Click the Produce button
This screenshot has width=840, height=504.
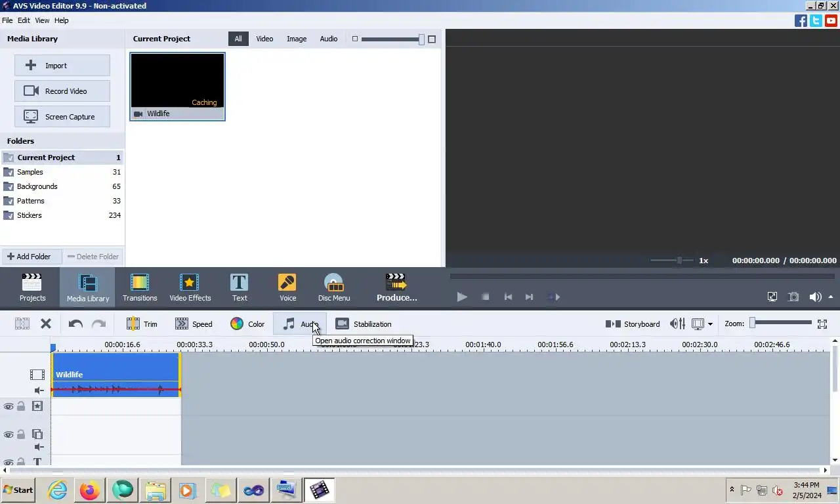click(396, 287)
